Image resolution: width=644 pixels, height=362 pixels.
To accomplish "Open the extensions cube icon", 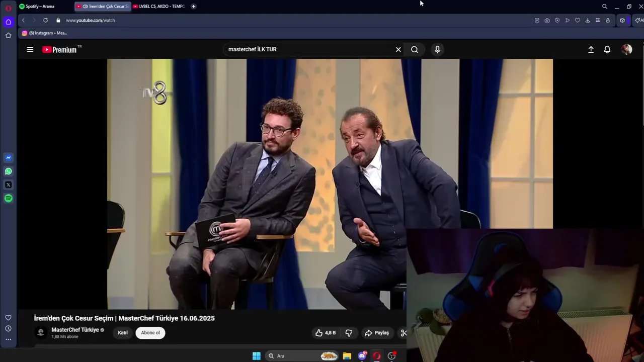I will 622,20.
